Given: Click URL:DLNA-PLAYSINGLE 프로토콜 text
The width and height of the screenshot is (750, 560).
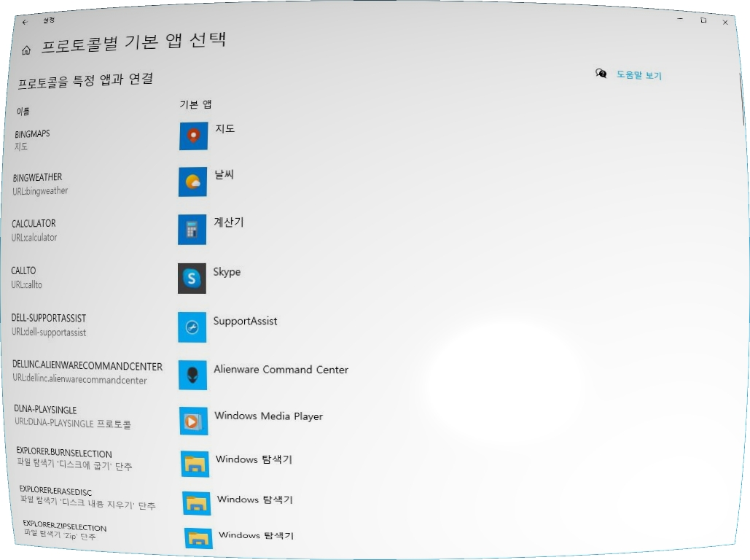Looking at the screenshot, I should [x=73, y=423].
